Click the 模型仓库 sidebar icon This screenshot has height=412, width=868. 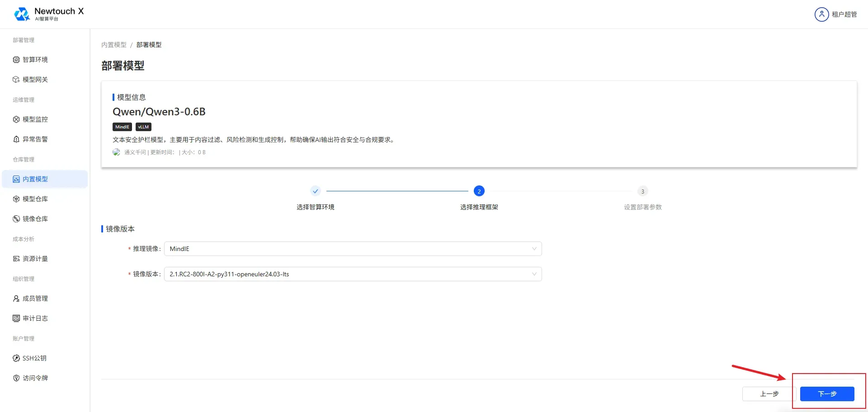(16, 199)
